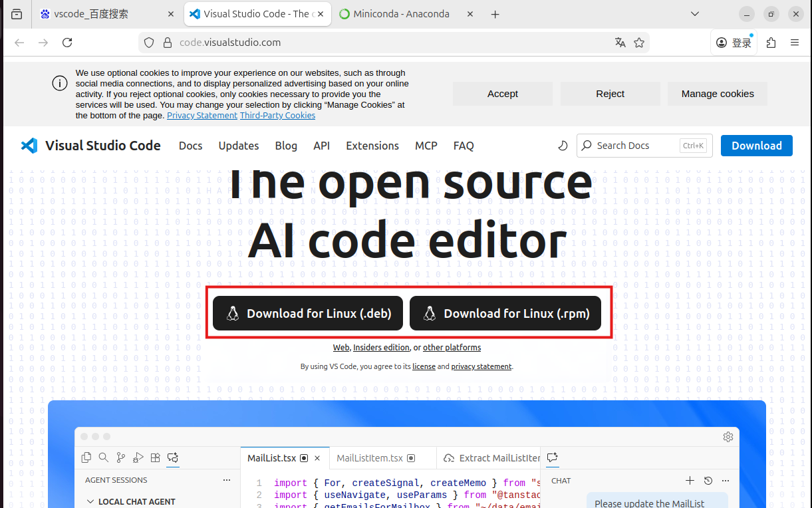Open the browser extensions puzzle icon
The image size is (812, 508).
(771, 43)
